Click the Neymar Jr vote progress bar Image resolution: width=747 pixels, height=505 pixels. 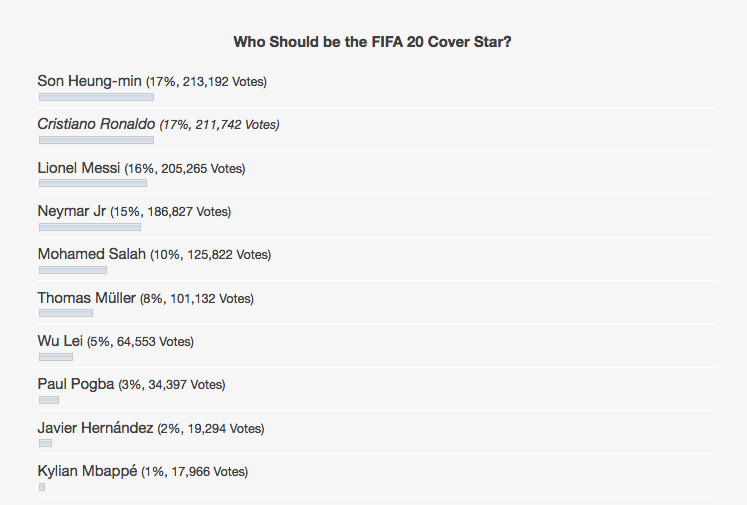[90, 227]
